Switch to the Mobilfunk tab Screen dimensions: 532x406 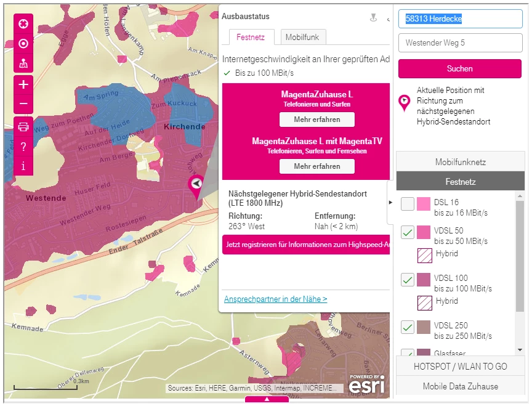[302, 37]
